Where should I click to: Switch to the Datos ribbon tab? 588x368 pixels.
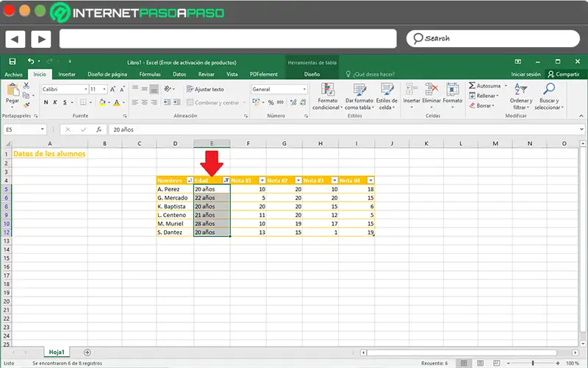179,74
